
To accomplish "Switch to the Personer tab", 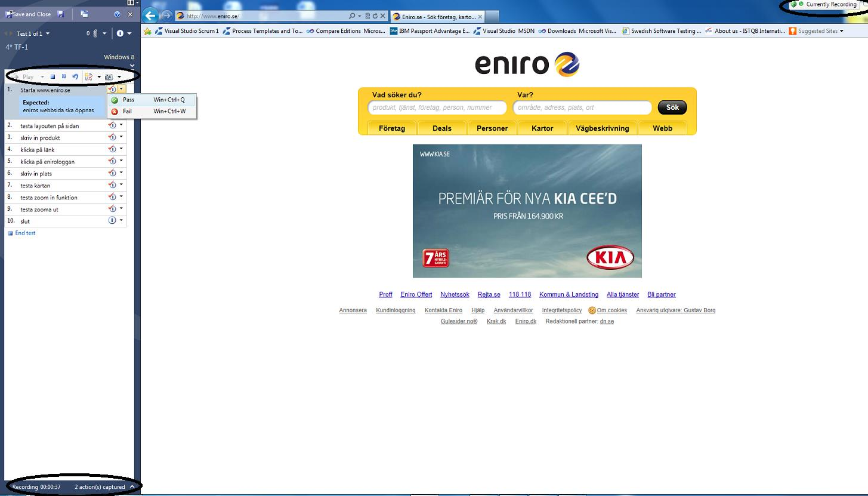I will pos(492,128).
